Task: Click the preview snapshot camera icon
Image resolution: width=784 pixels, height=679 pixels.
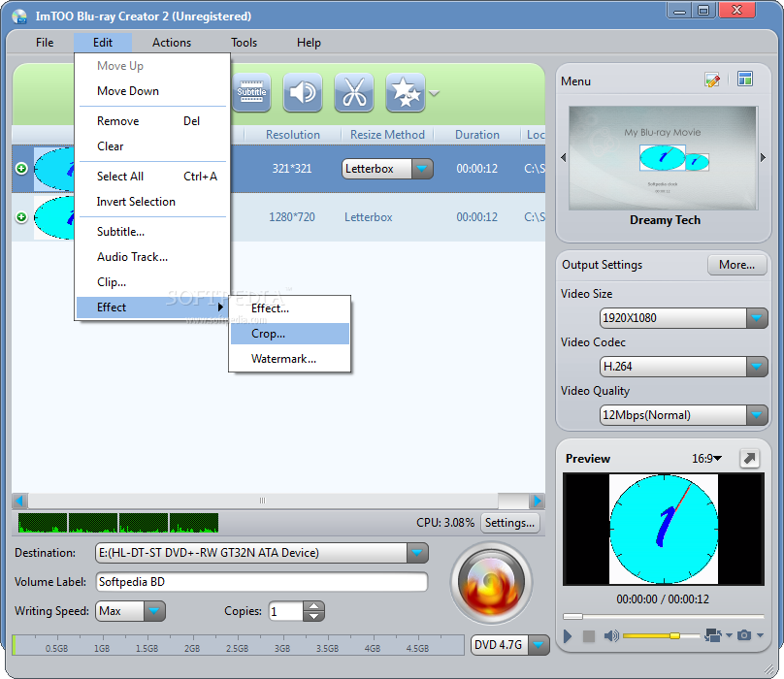Action: (744, 635)
